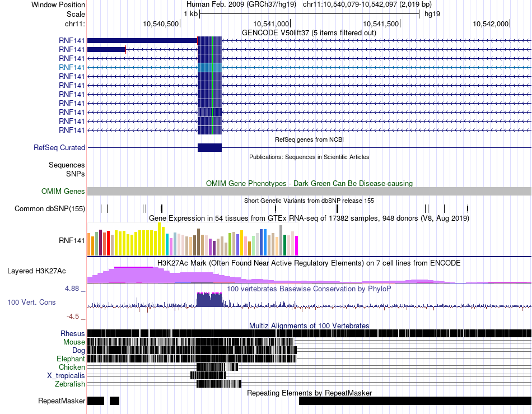Screen dimensions: 532x414
Task: Click the Zebrafish alignment label
Action: 70,384
